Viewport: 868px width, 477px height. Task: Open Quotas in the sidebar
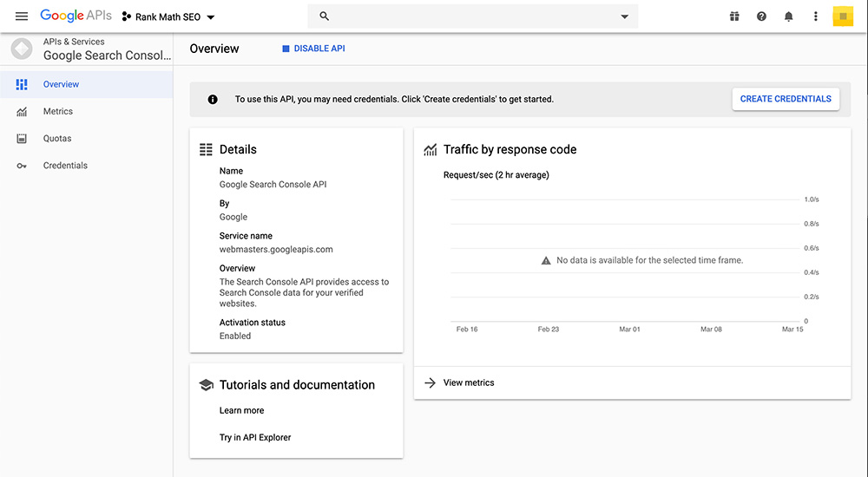[x=57, y=138]
